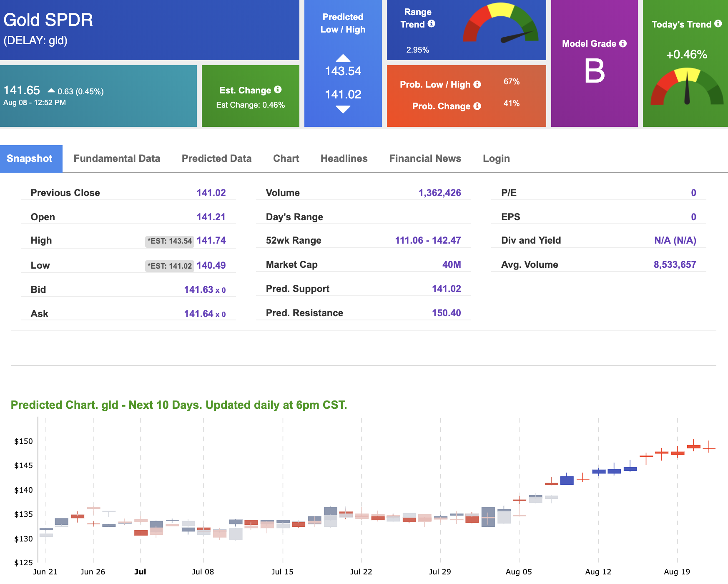Click the down arrow below predicted low 141.02
This screenshot has height=584, width=728.
point(343,109)
